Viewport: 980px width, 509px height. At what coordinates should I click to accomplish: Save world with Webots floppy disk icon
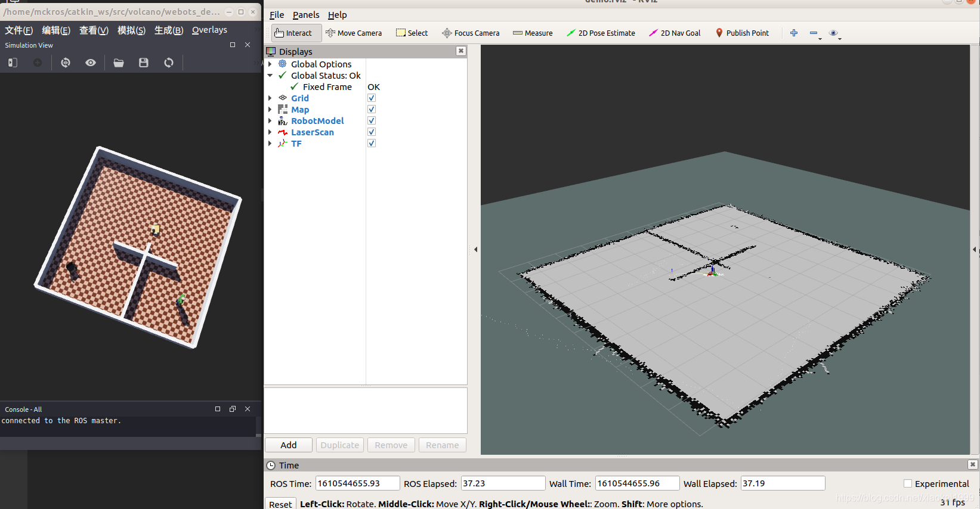(144, 63)
